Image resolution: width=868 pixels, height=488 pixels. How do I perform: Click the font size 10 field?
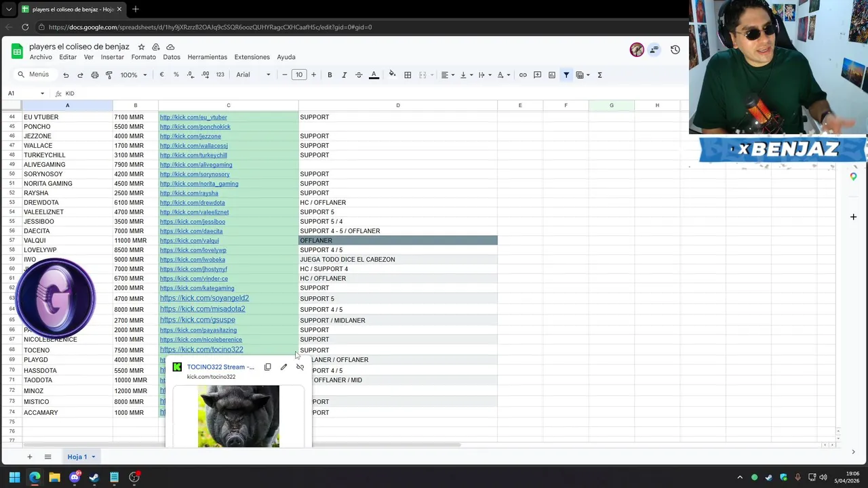coord(299,75)
